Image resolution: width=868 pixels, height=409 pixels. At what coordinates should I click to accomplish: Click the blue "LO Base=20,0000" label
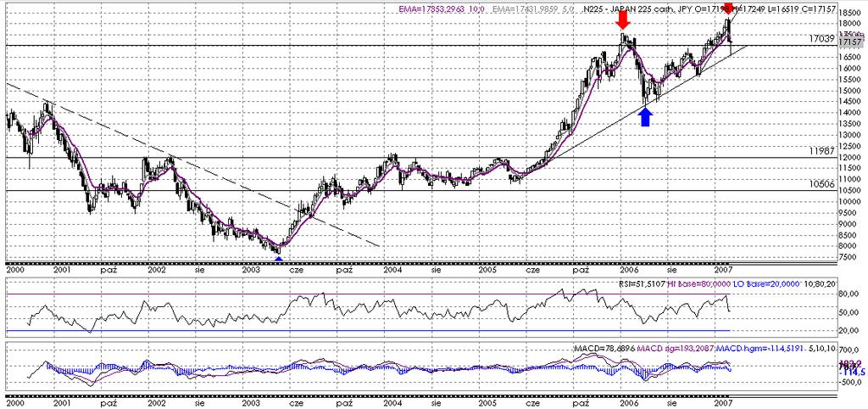tap(768, 283)
